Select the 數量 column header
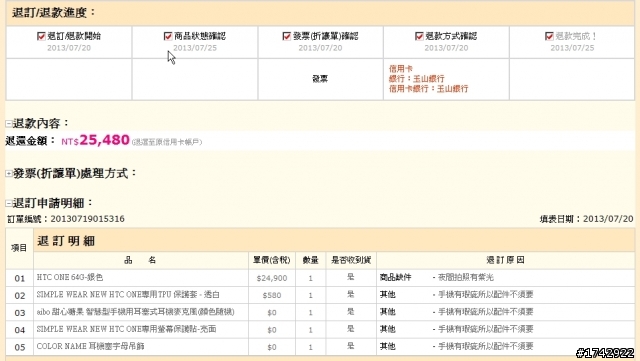The height and width of the screenshot is (361, 640). (x=310, y=260)
